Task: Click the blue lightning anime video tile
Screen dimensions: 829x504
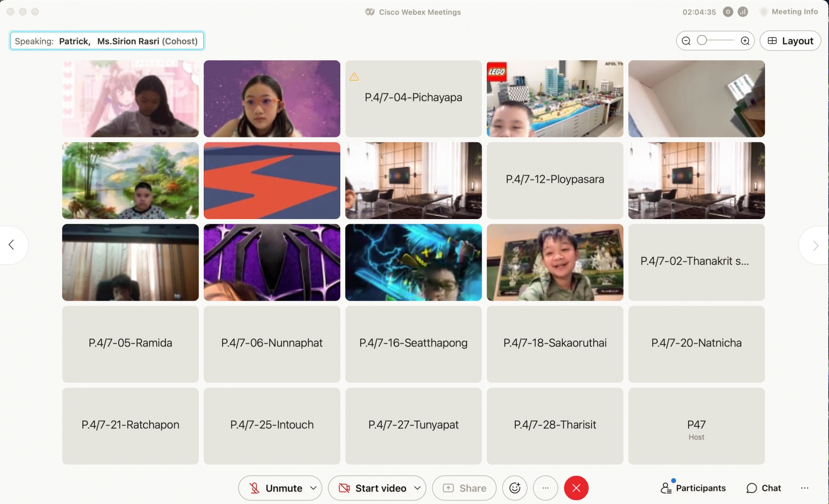Action: click(x=413, y=262)
